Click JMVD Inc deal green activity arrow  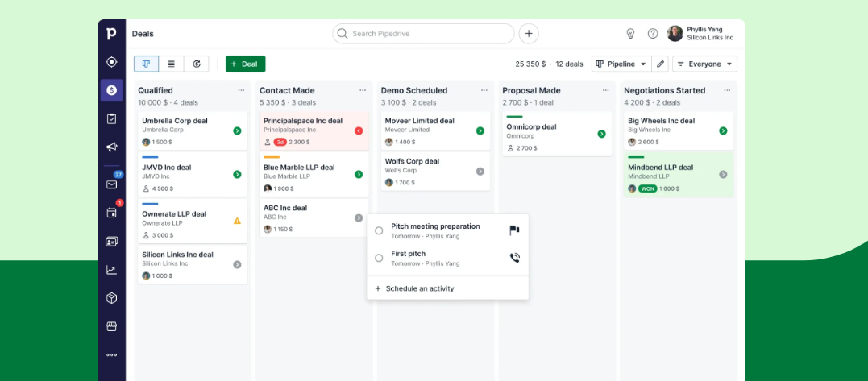click(237, 174)
